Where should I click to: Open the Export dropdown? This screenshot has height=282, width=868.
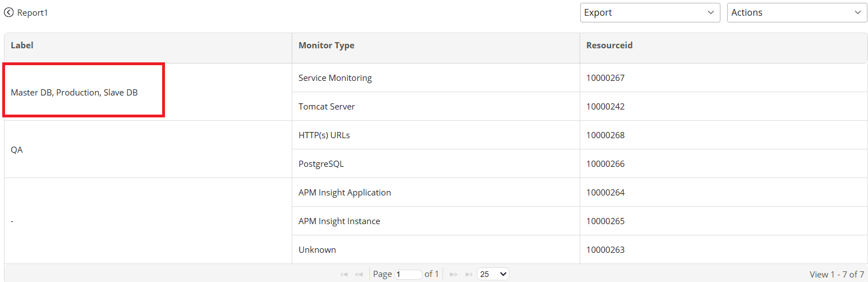tap(650, 12)
